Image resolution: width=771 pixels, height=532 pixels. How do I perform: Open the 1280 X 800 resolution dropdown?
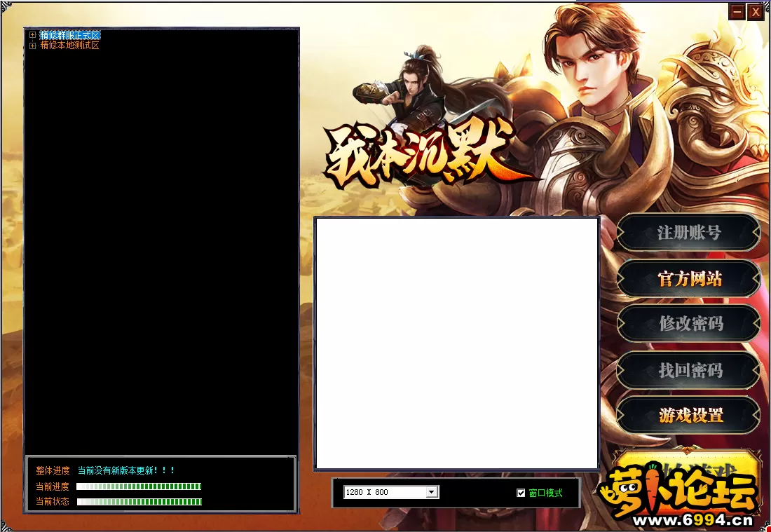[432, 492]
